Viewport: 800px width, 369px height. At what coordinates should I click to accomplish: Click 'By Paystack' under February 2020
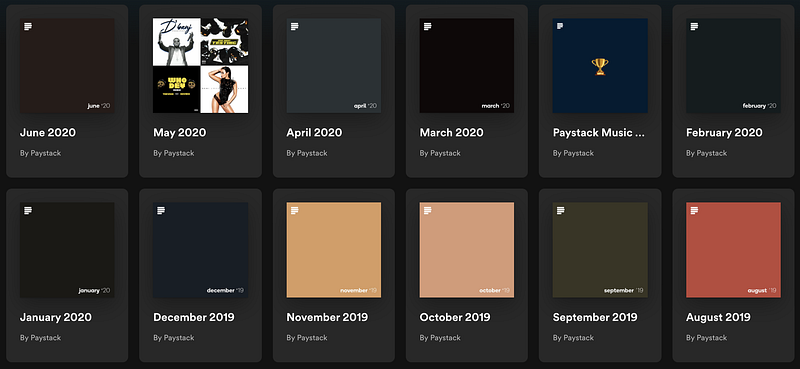[x=706, y=153]
